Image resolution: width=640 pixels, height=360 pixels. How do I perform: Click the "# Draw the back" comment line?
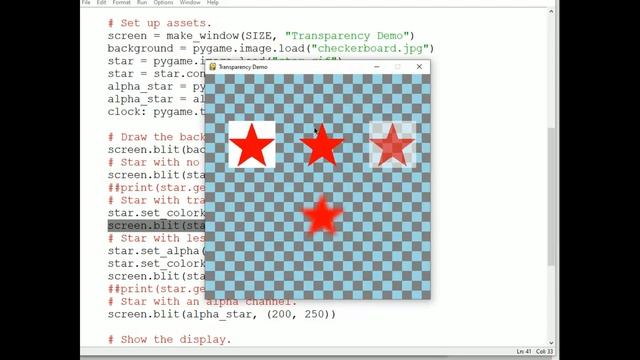156,137
